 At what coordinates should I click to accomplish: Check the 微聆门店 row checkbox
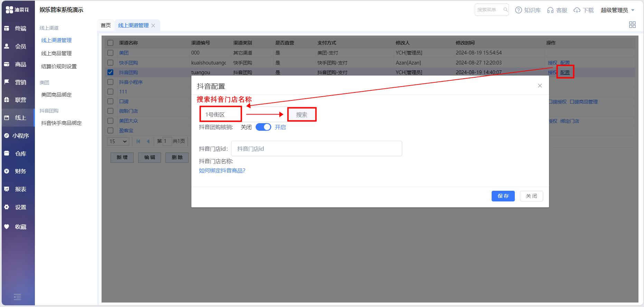110,111
